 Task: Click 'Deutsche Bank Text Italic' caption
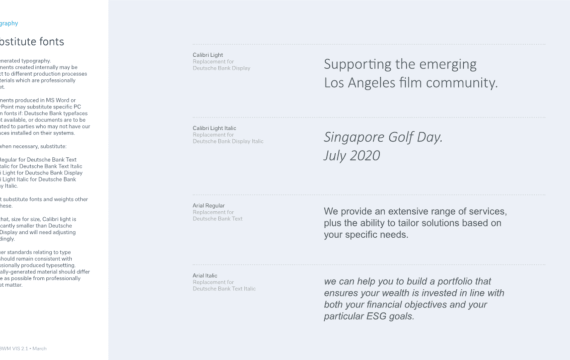click(x=224, y=289)
